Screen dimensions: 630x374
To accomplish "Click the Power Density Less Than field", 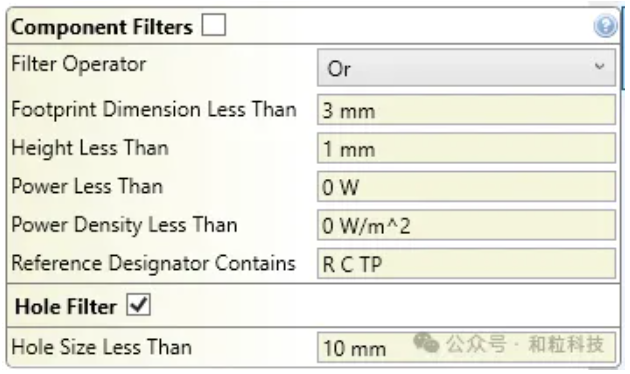I will 466,225.
